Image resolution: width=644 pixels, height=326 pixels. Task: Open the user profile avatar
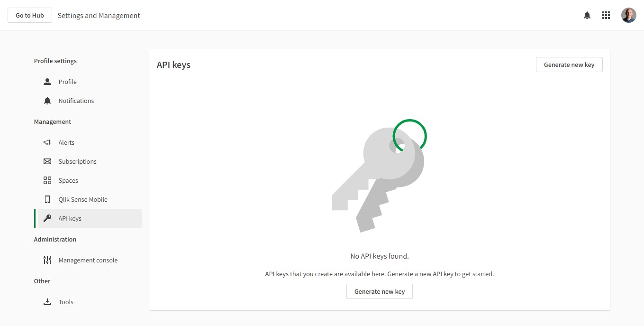(629, 15)
